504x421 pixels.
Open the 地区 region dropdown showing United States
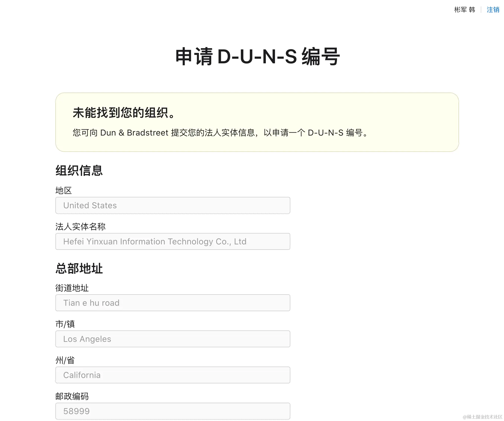coord(173,205)
